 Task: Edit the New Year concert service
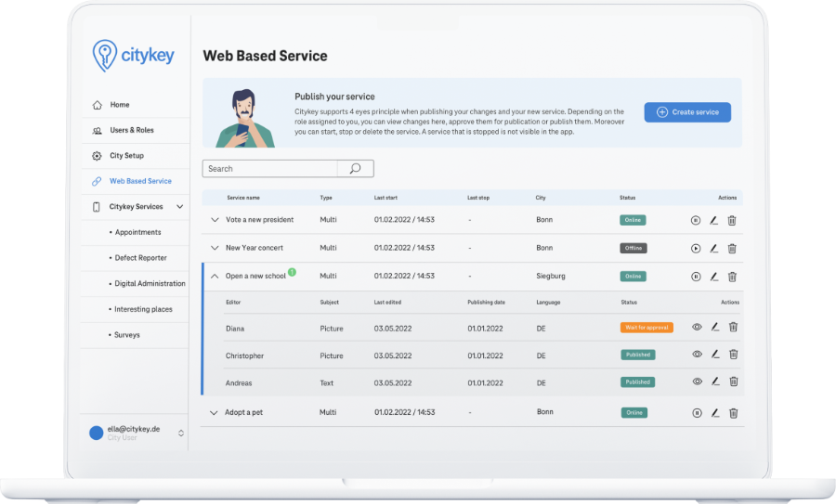(x=714, y=248)
